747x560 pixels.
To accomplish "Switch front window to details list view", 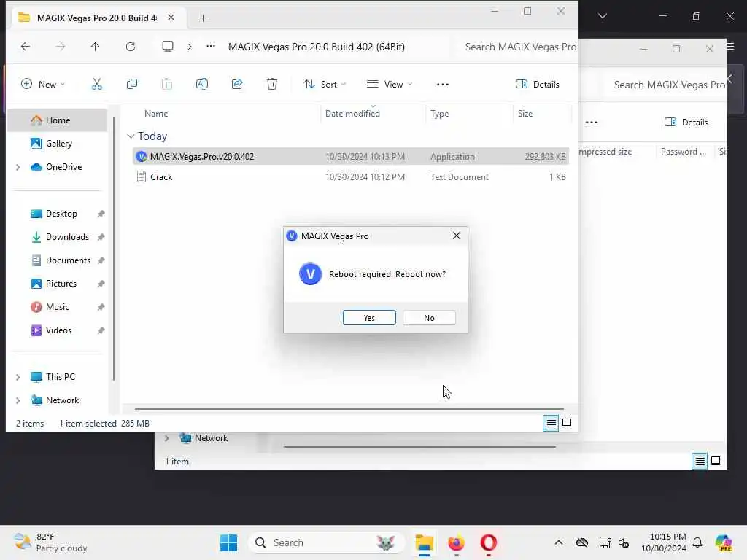I will [x=551, y=423].
